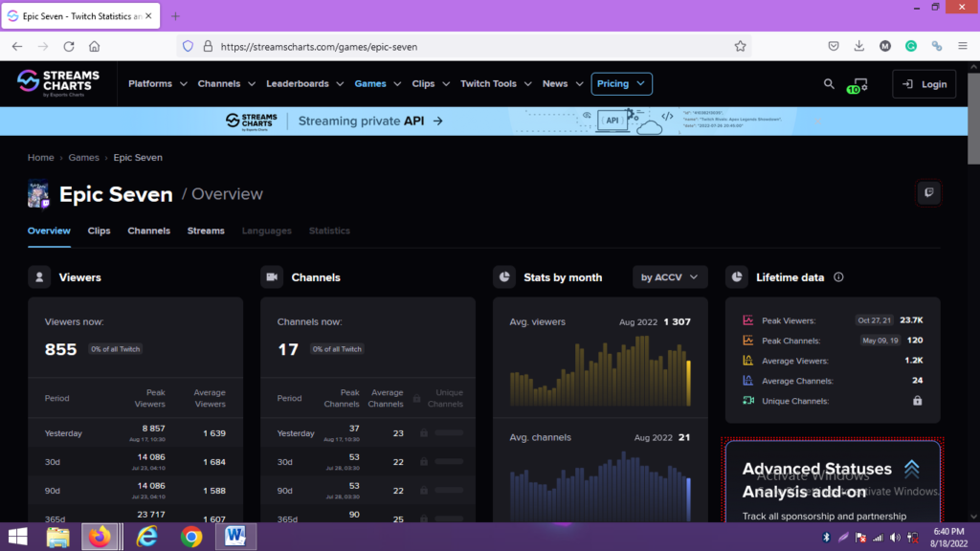Click the Avg. channels bar chart
The width and height of the screenshot is (980, 551).
601,486
